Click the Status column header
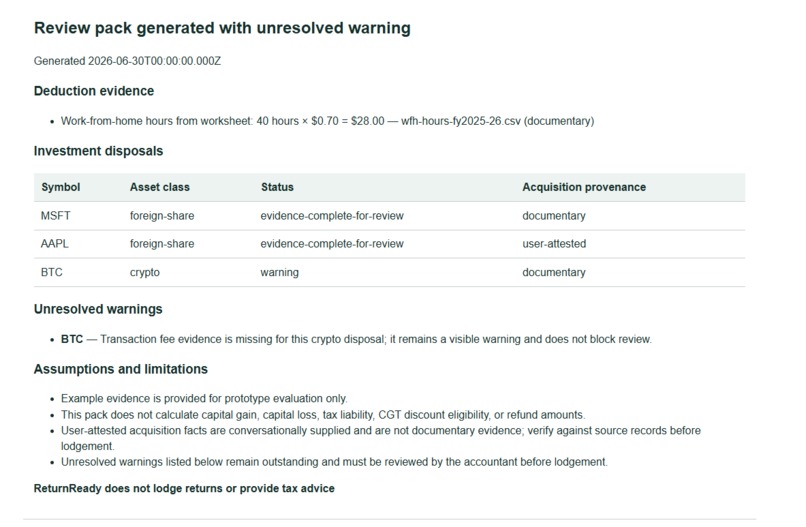Image resolution: width=806 pixels, height=527 pixels. click(x=277, y=187)
